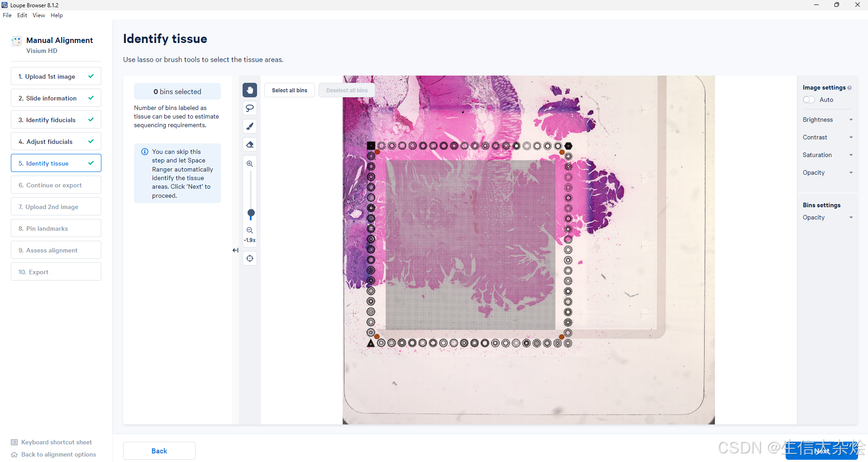The image size is (868, 462).
Task: Click the zoom out magnifier icon
Action: coord(250,230)
